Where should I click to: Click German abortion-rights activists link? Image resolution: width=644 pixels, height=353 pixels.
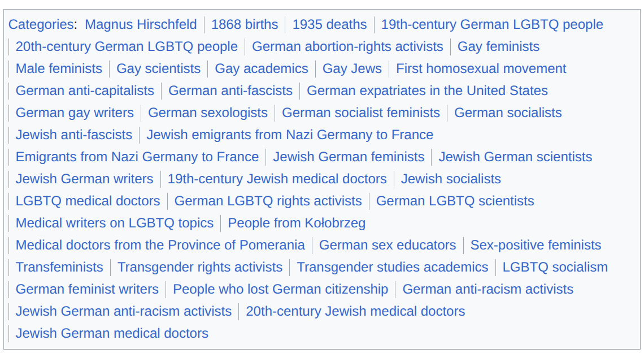coord(347,46)
